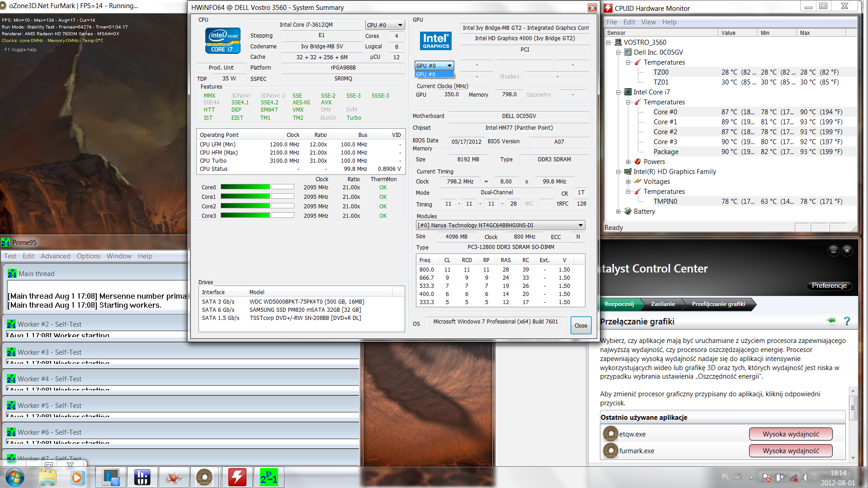Open the CPU #0 selector dropdown
This screenshot has height=488, width=868.
[385, 25]
